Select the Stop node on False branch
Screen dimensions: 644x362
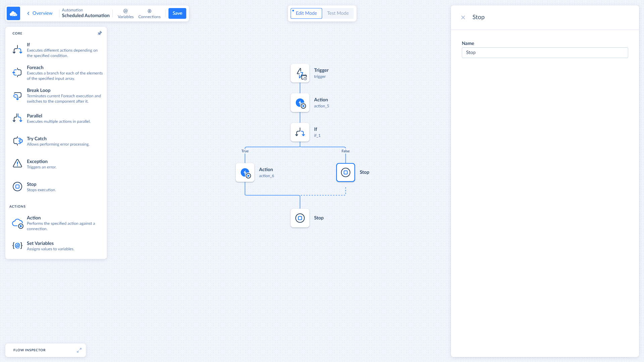[346, 172]
